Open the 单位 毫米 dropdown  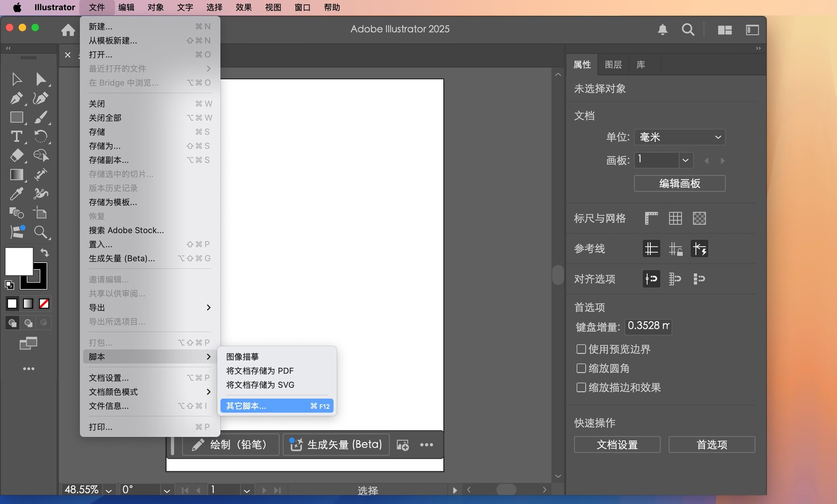coord(679,137)
